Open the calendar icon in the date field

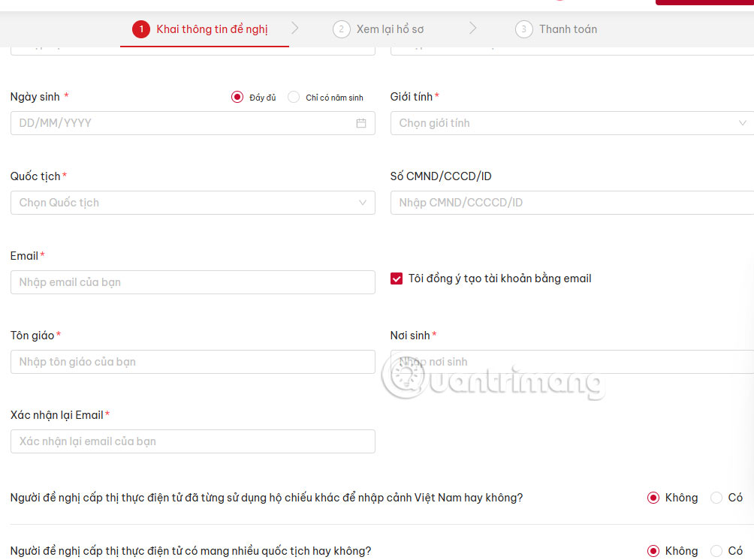[361, 123]
